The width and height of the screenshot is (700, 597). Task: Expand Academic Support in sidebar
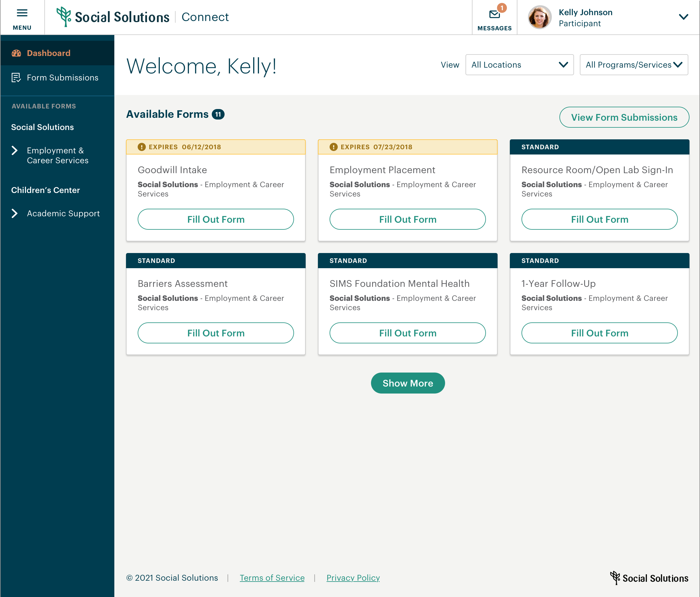point(15,213)
